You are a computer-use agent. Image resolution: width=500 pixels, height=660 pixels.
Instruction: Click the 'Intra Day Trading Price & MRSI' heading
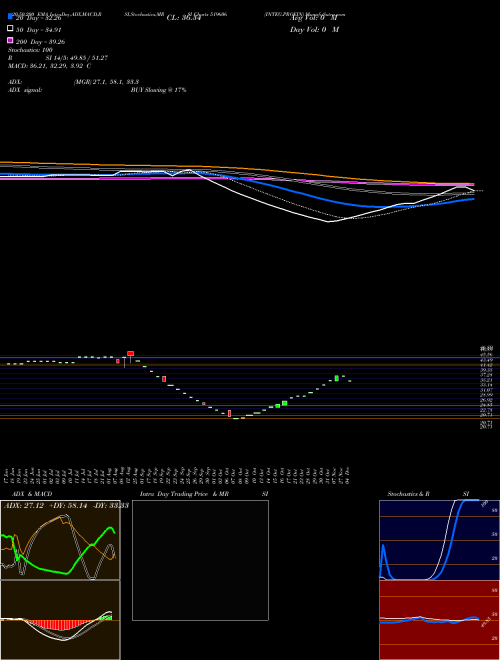204,494
